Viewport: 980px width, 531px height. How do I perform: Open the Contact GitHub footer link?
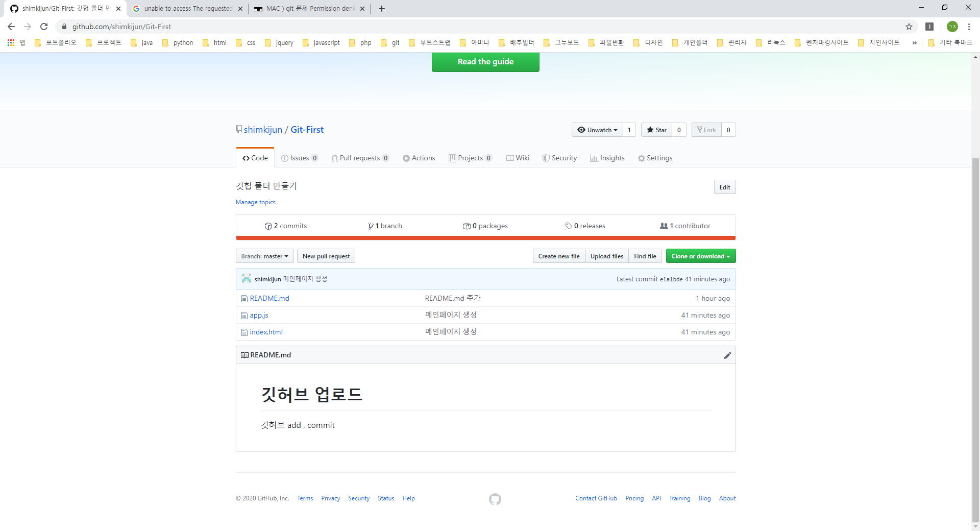[596, 498]
